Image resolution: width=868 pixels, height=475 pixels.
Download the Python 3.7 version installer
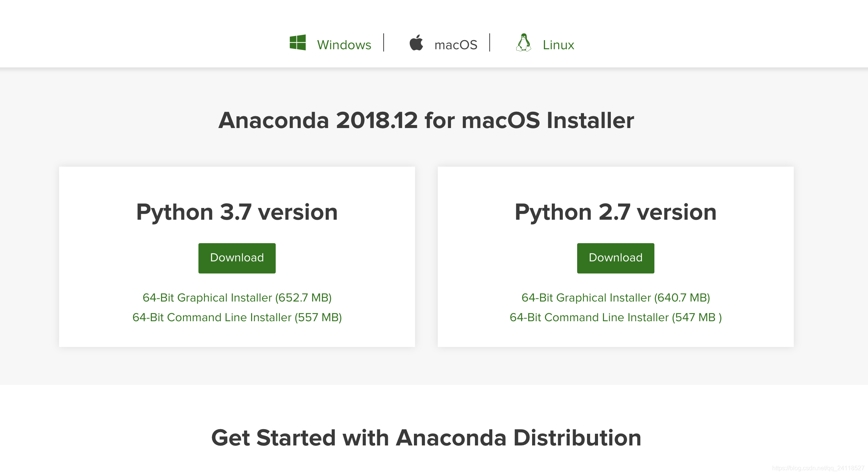237,258
